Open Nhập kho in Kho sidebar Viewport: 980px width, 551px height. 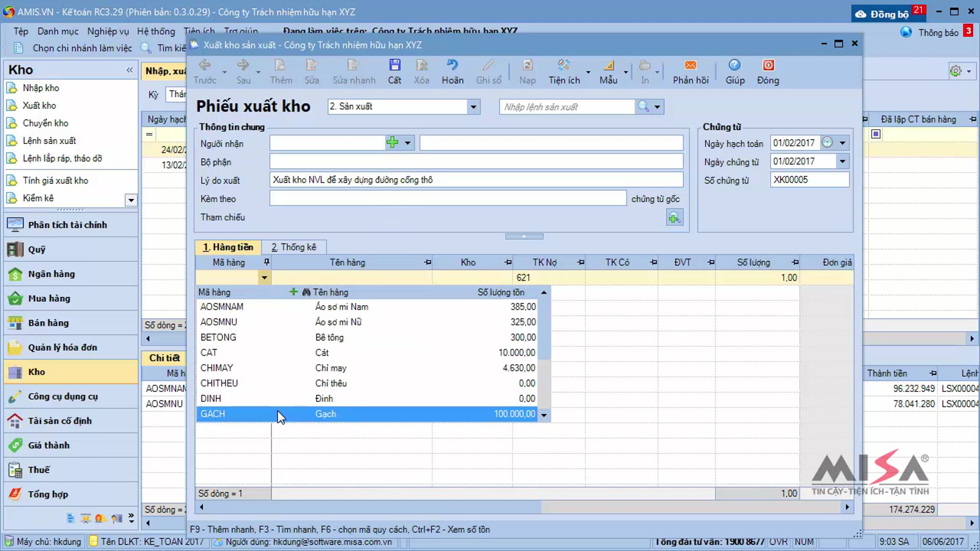[x=41, y=88]
